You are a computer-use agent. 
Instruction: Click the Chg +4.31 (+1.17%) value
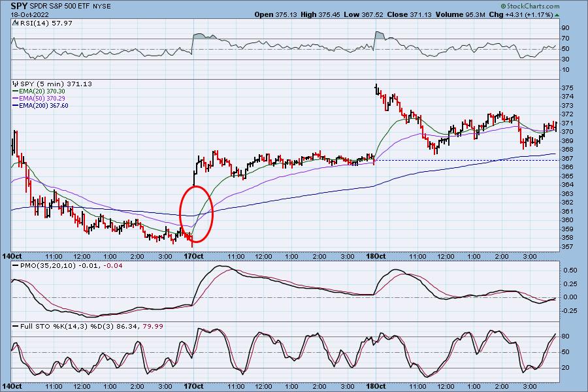[x=521, y=14]
